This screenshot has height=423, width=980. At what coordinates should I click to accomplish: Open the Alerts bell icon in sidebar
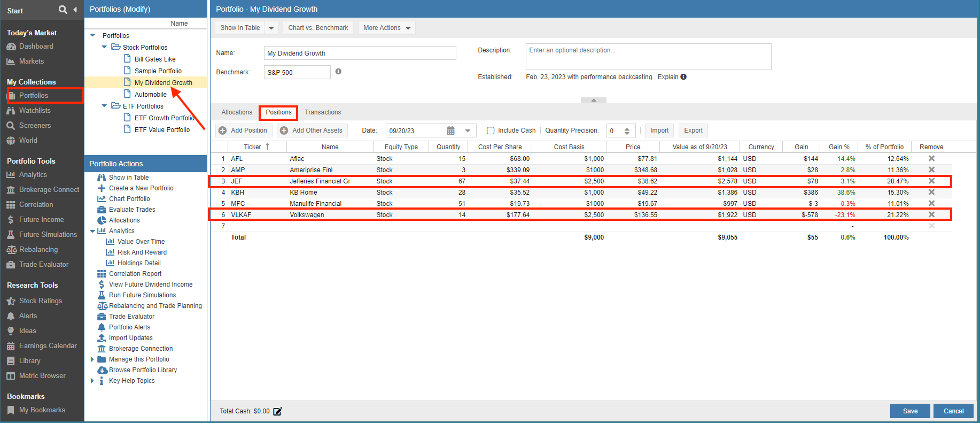point(11,316)
